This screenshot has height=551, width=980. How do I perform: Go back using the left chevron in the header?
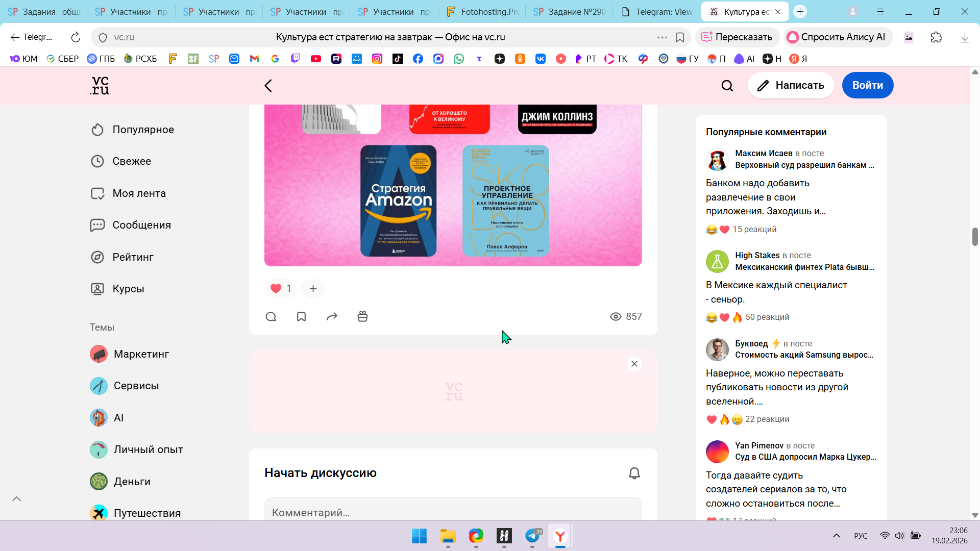click(x=268, y=86)
